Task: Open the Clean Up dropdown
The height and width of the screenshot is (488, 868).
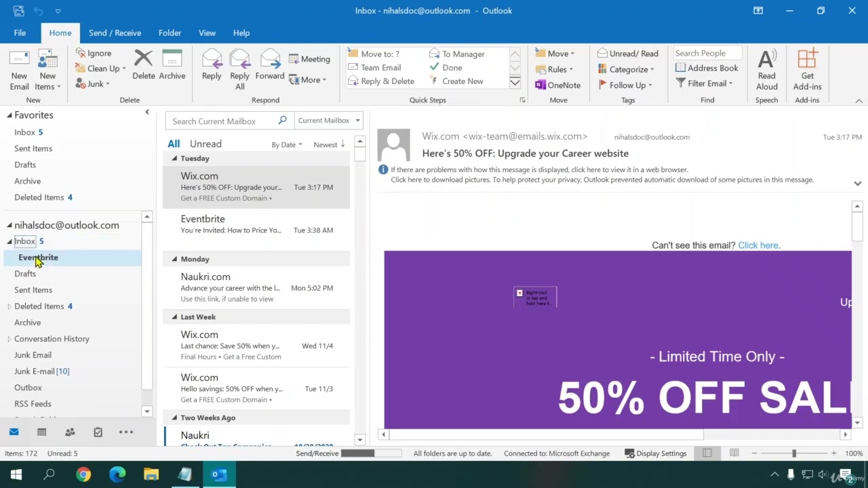Action: click(x=100, y=68)
